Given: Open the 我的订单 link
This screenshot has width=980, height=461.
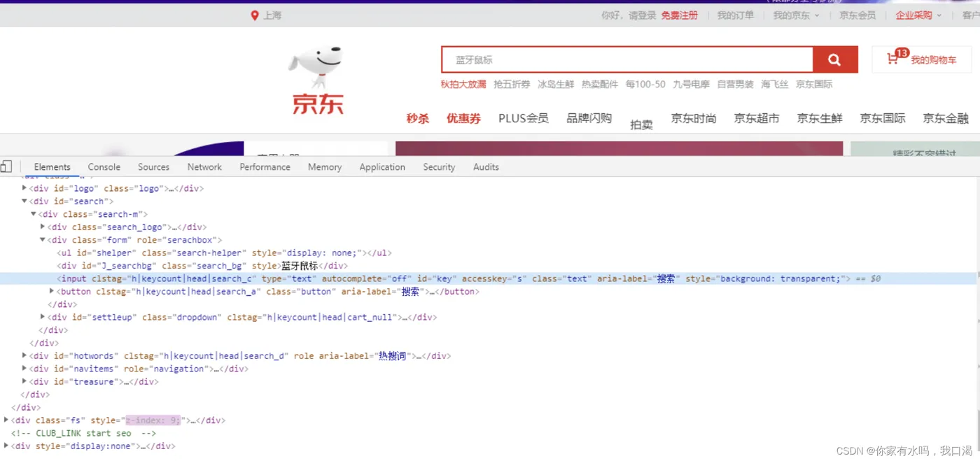Looking at the screenshot, I should 735,15.
